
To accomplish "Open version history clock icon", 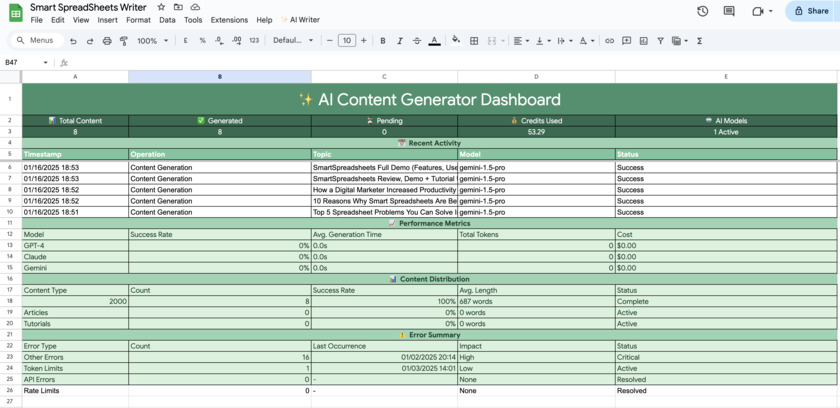I will click(x=702, y=11).
